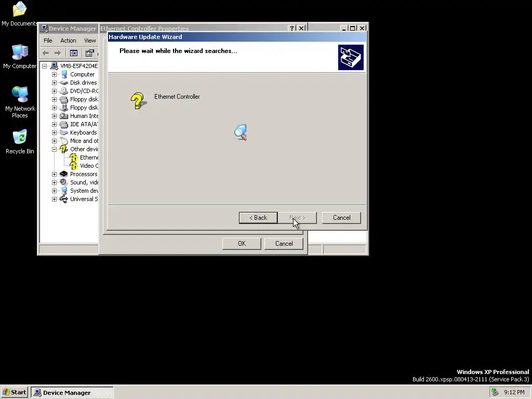Expand the Human Interface Devices node
Image resolution: width=532 pixels, height=399 pixels.
[54, 116]
